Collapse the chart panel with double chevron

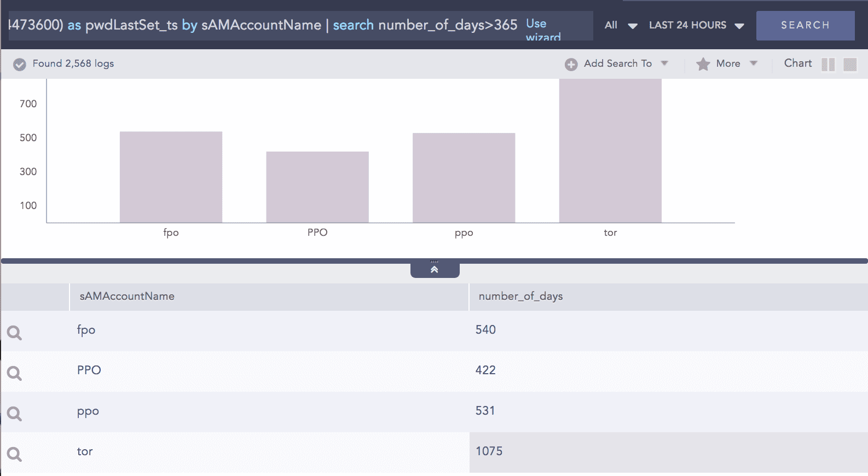435,269
